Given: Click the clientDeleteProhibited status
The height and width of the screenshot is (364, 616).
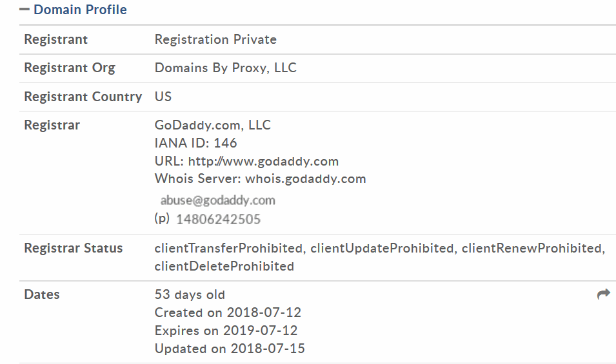Looking at the screenshot, I should tap(224, 266).
